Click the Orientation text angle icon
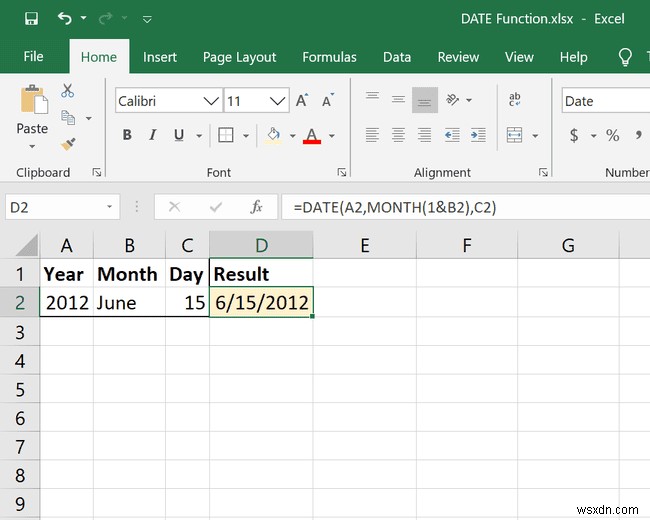650x520 pixels. click(452, 100)
